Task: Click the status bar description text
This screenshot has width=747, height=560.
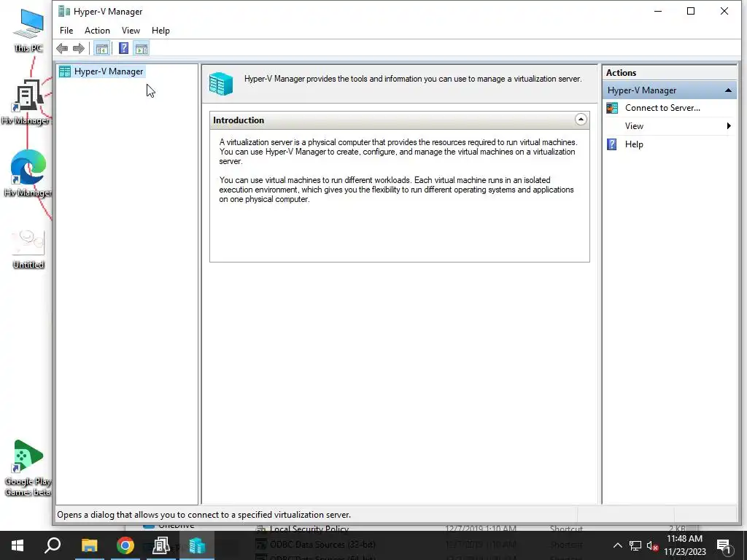Action: 204,515
